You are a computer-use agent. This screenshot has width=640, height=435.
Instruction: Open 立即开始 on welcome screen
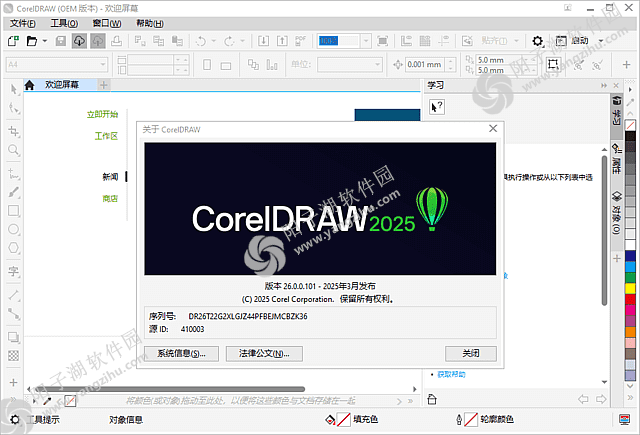pyautogui.click(x=102, y=114)
